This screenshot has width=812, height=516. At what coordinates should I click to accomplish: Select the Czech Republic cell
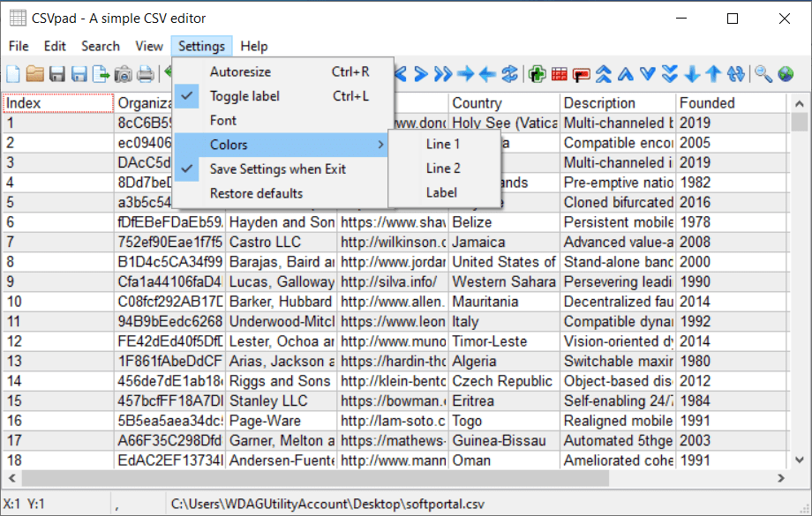pos(504,381)
